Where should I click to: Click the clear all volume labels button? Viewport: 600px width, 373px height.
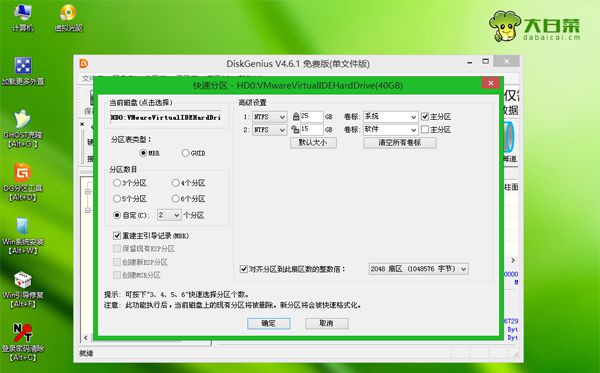(399, 143)
